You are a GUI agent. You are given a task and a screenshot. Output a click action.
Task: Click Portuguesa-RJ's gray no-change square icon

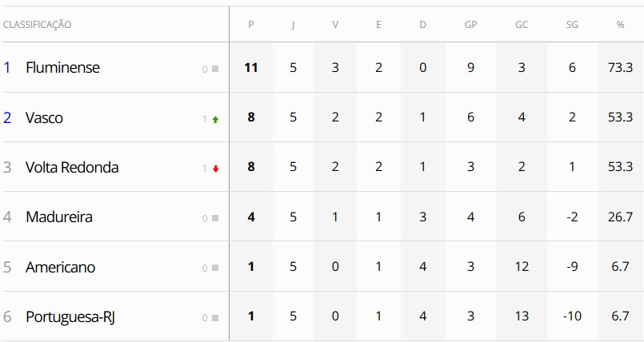click(215, 318)
